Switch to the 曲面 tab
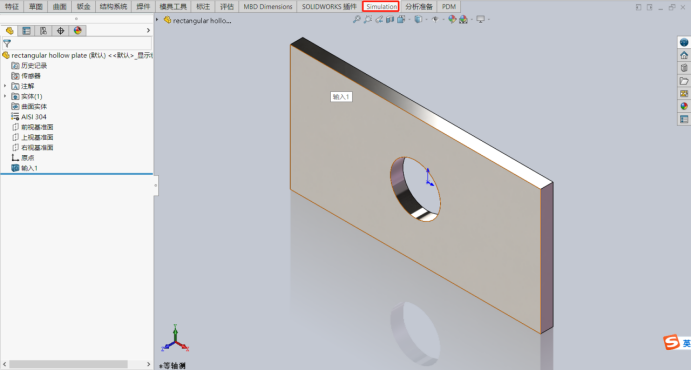Viewport: 692px width, 370px height. (x=60, y=6)
